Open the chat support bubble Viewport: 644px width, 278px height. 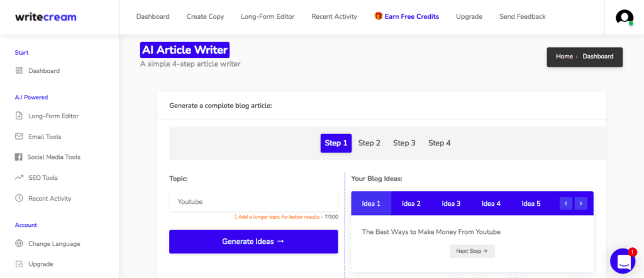click(623, 261)
